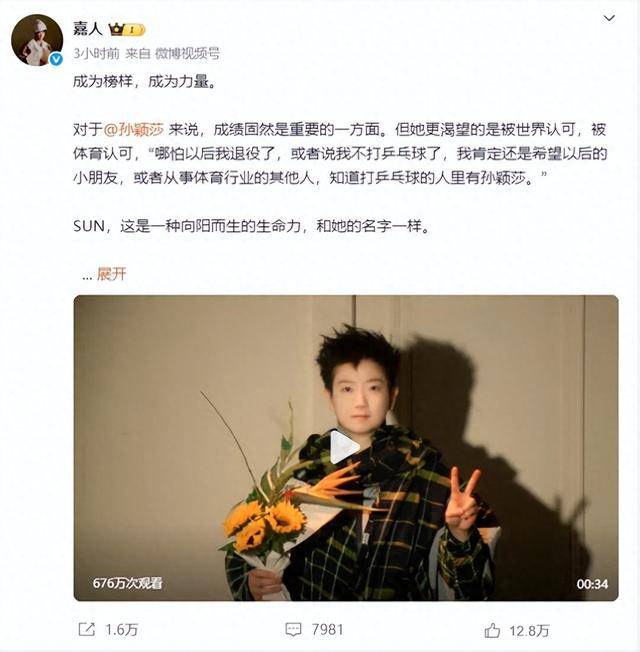The image size is (640, 652).
Task: Open comments via speech bubble icon
Action: pyautogui.click(x=293, y=629)
